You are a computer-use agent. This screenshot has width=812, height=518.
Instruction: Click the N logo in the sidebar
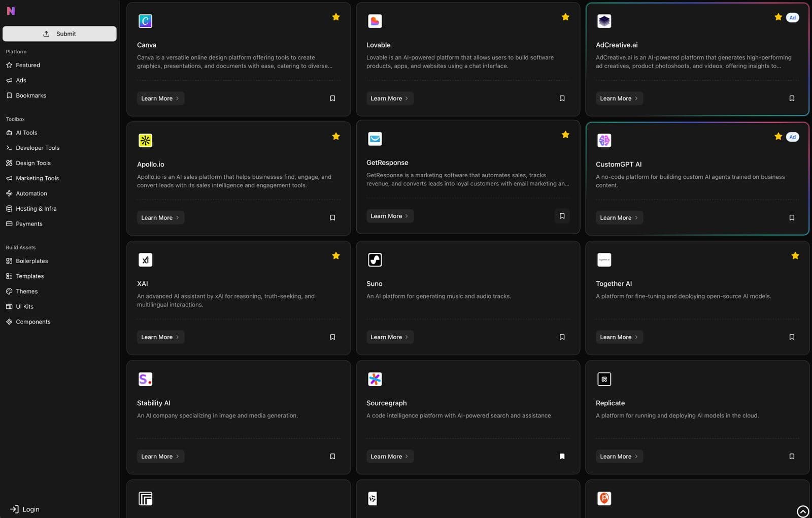[x=11, y=11]
